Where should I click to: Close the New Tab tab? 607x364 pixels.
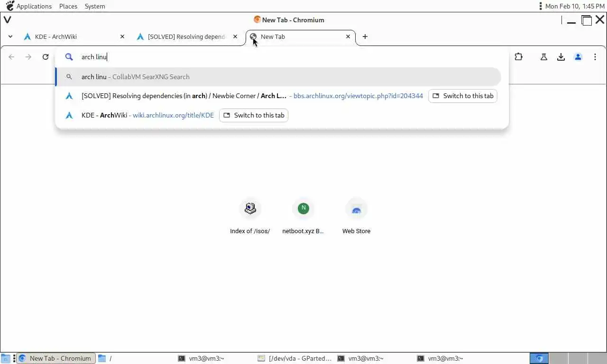click(348, 36)
